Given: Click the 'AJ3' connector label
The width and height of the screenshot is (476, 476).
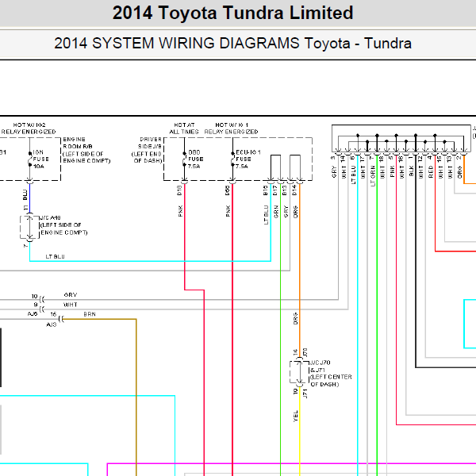Looking at the screenshot, I should click(52, 324).
